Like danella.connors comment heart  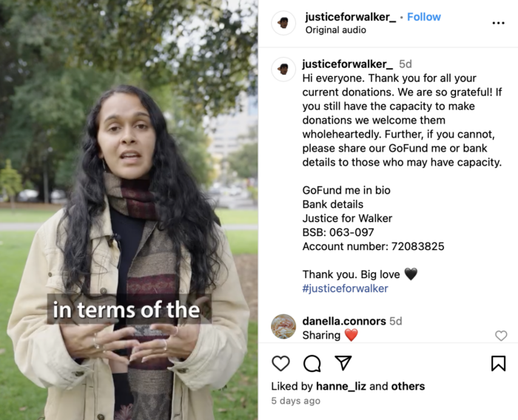tap(501, 336)
